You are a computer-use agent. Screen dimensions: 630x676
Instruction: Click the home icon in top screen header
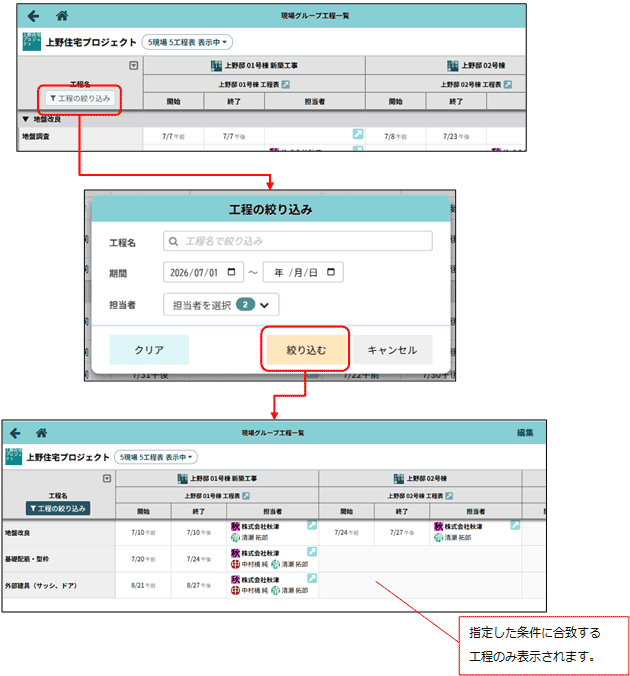pos(62,16)
